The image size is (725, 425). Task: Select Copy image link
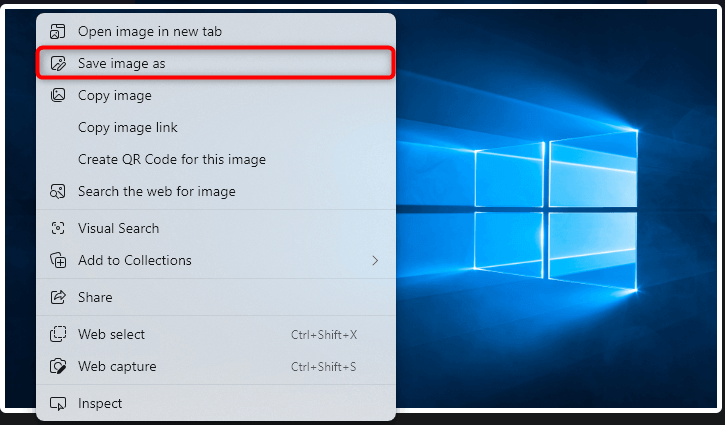pos(216,127)
